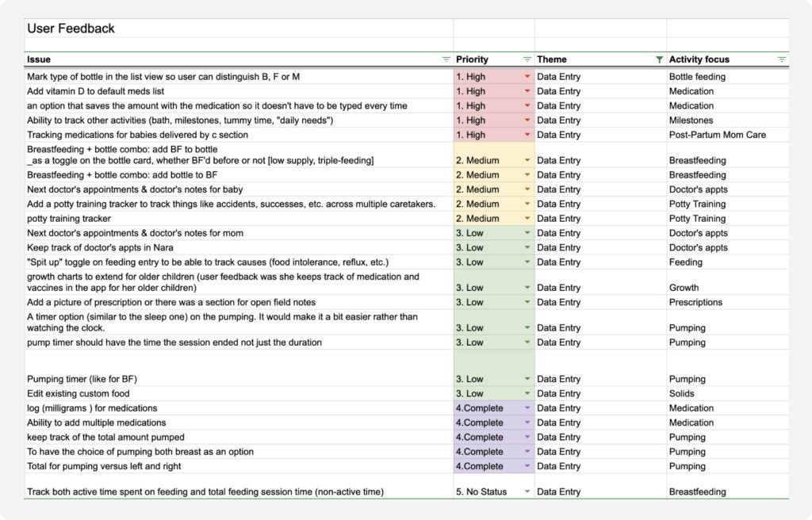Select 'pump timer should have the time' cell
Image resolution: width=812 pixels, height=520 pixels.
pyautogui.click(x=239, y=342)
